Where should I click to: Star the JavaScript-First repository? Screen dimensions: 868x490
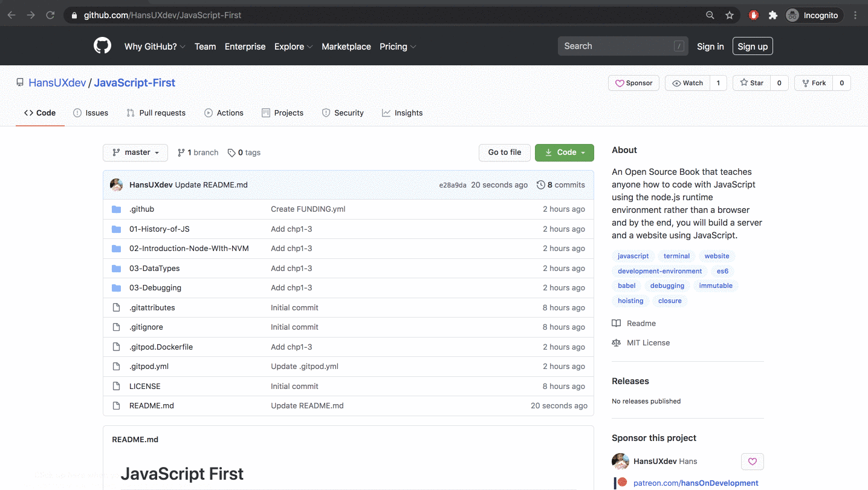point(751,83)
